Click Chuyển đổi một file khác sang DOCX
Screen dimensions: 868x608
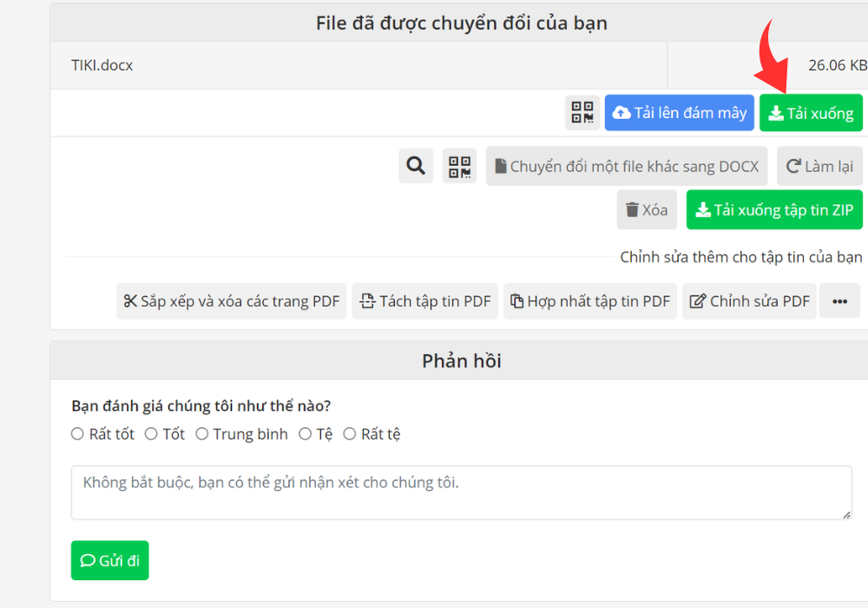(627, 166)
